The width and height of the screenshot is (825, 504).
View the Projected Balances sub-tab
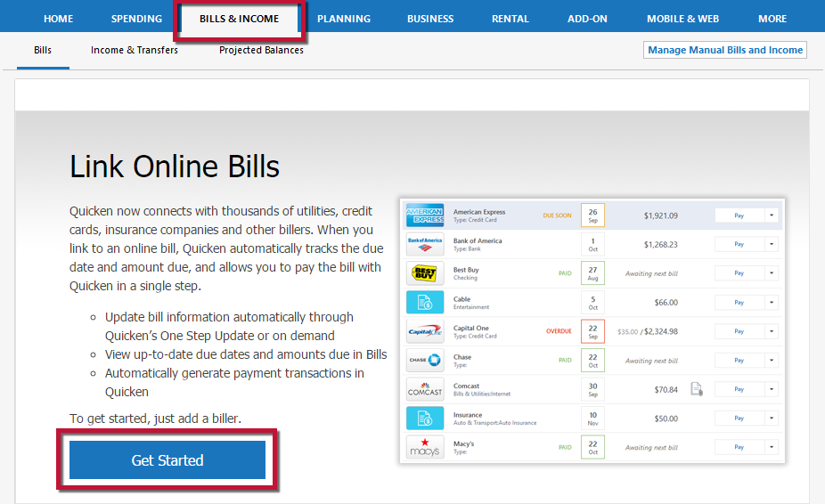262,50
